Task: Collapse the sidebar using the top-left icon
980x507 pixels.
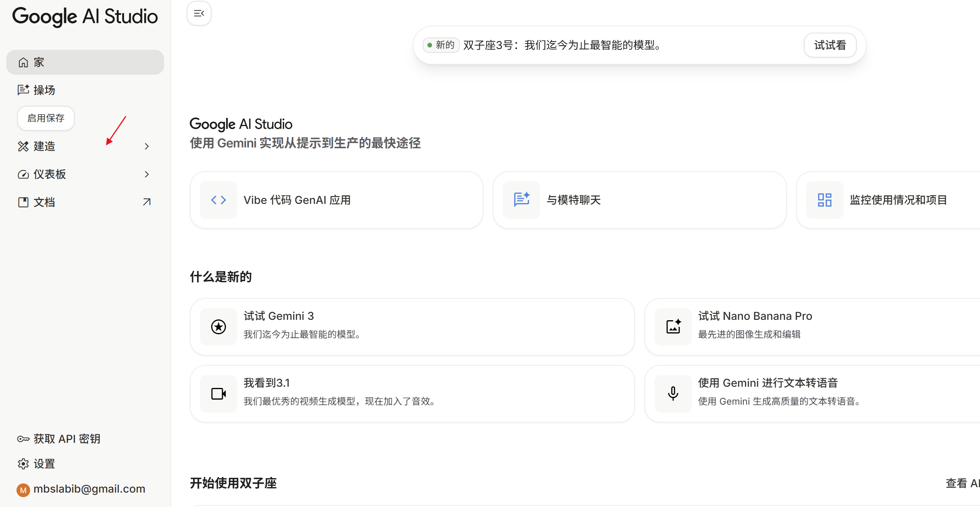Action: (199, 13)
